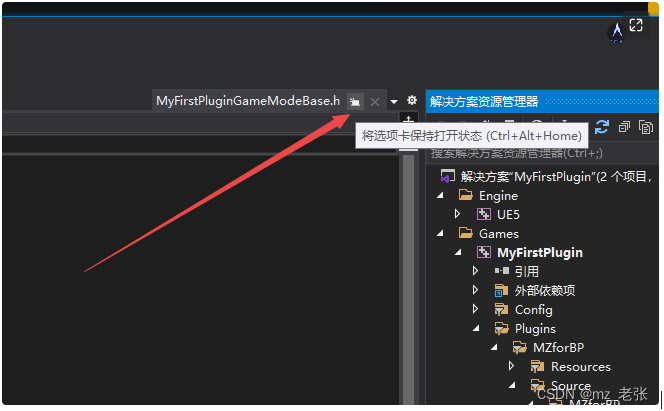Select the Games folder label
This screenshot has height=411, width=664.
pos(498,234)
